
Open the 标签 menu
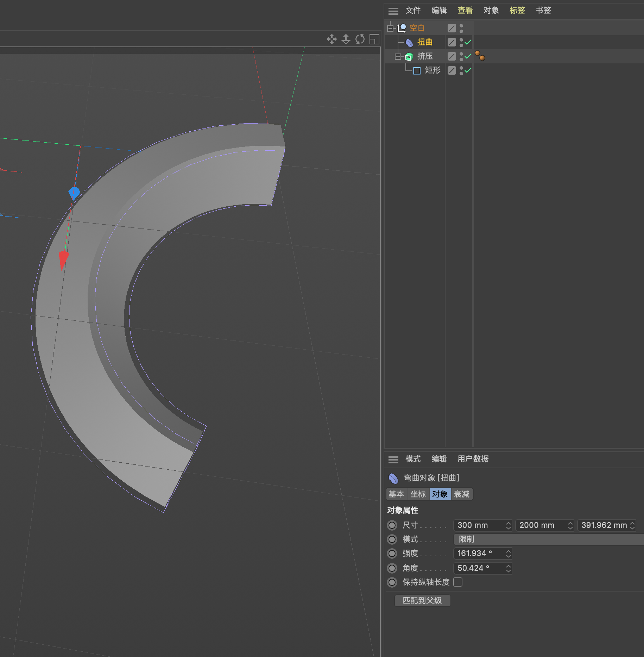(x=517, y=11)
